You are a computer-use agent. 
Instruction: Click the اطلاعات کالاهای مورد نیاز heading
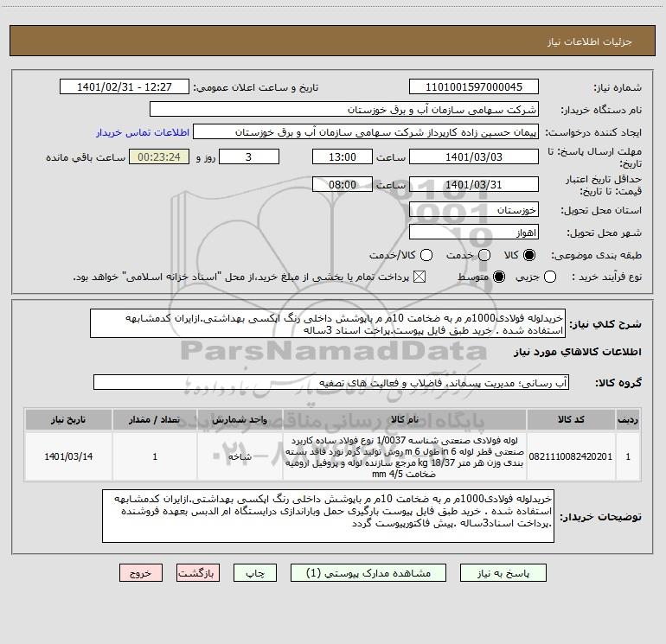click(x=577, y=352)
